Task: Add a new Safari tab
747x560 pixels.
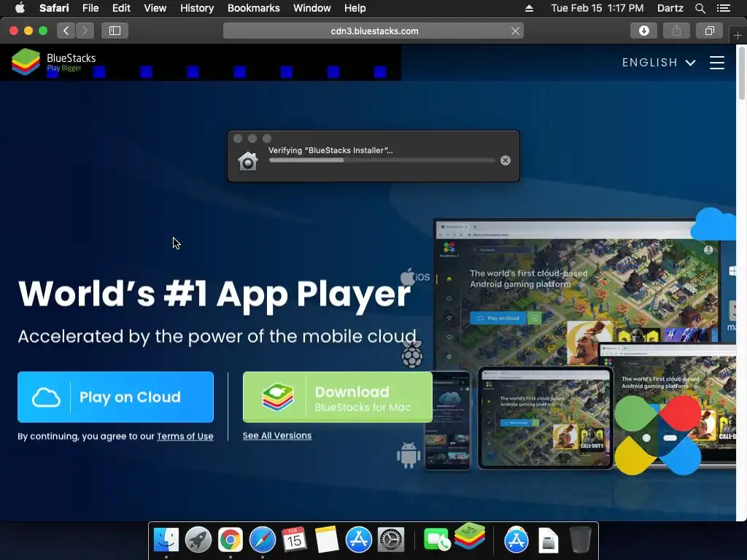Action: pyautogui.click(x=737, y=35)
